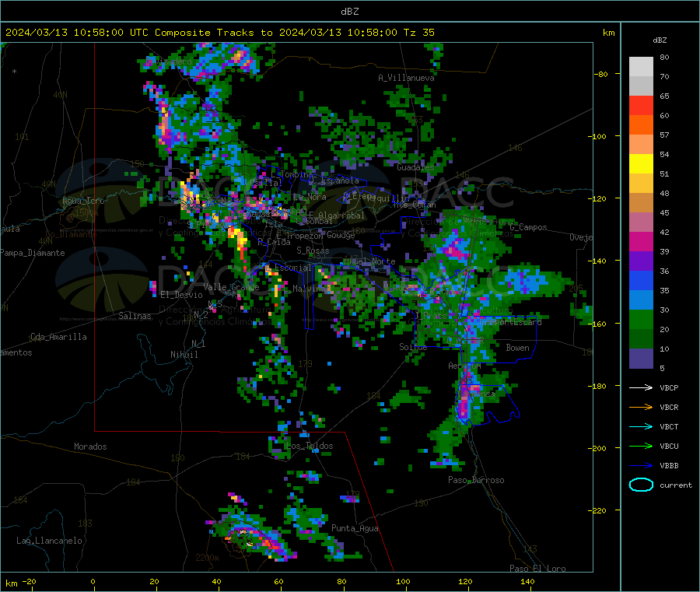Click the '-120' tick on the vertical axis

598,198
